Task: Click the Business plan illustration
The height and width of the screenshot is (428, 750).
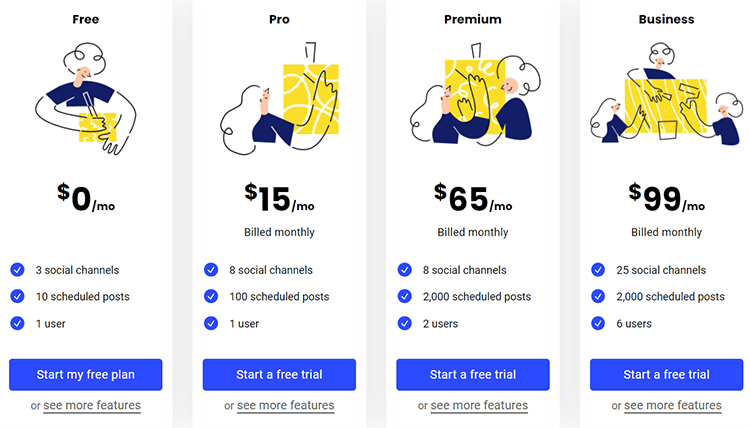Action: click(666, 100)
